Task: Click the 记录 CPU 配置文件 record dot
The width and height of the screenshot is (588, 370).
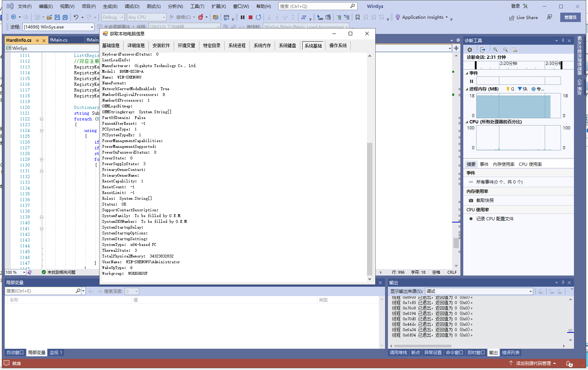Action: (471, 219)
